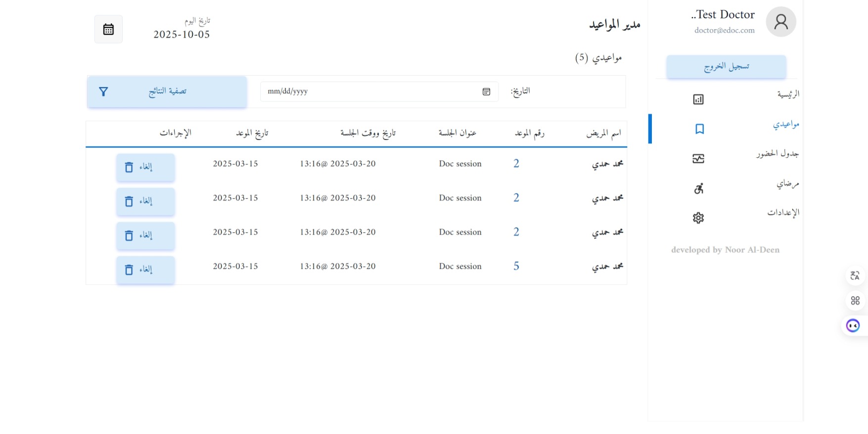The image size is (868, 434).
Task: Cancel appointment number 5 with إلغاء
Action: pyautogui.click(x=145, y=270)
